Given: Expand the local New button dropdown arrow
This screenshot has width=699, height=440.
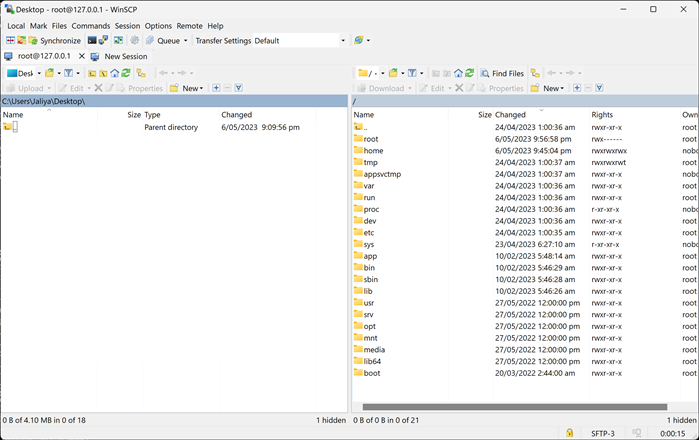Looking at the screenshot, I should pyautogui.click(x=201, y=88).
